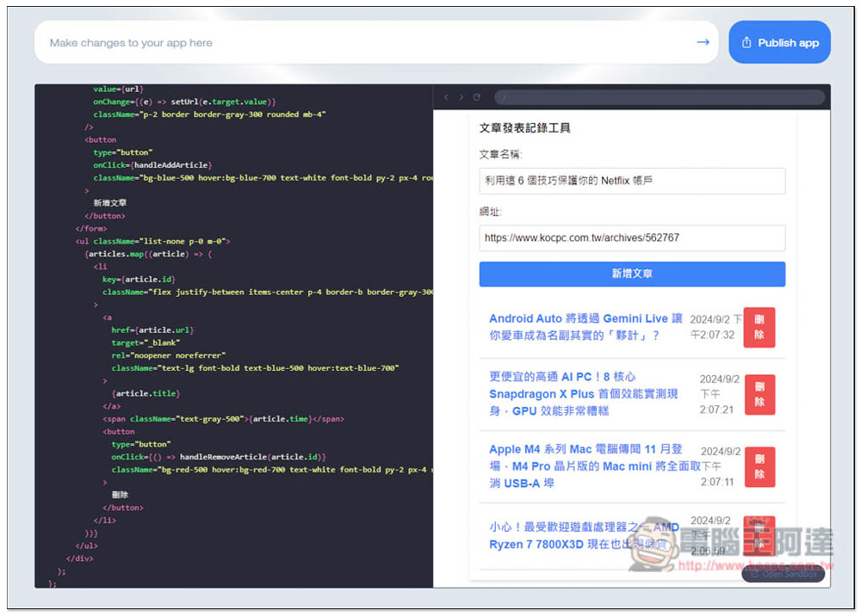861x616 pixels.
Task: Click the timestamp ending 2:07:11
Action: coord(720,466)
